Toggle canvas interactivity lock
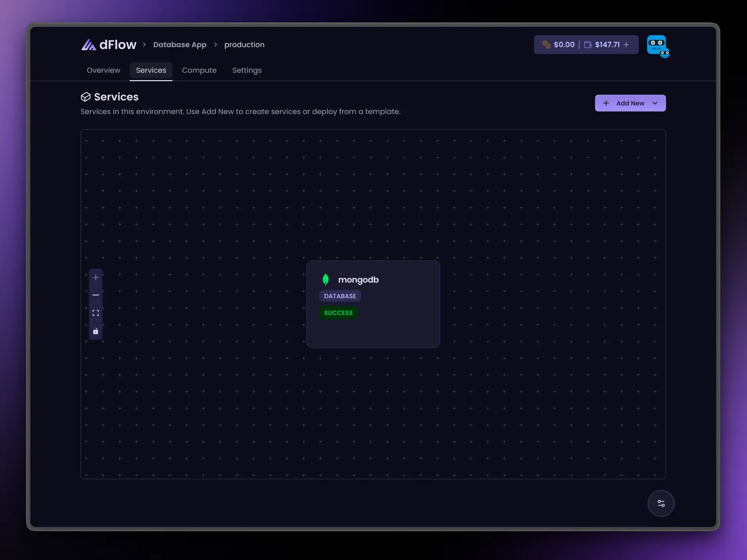Image resolution: width=747 pixels, height=560 pixels. pos(96,331)
